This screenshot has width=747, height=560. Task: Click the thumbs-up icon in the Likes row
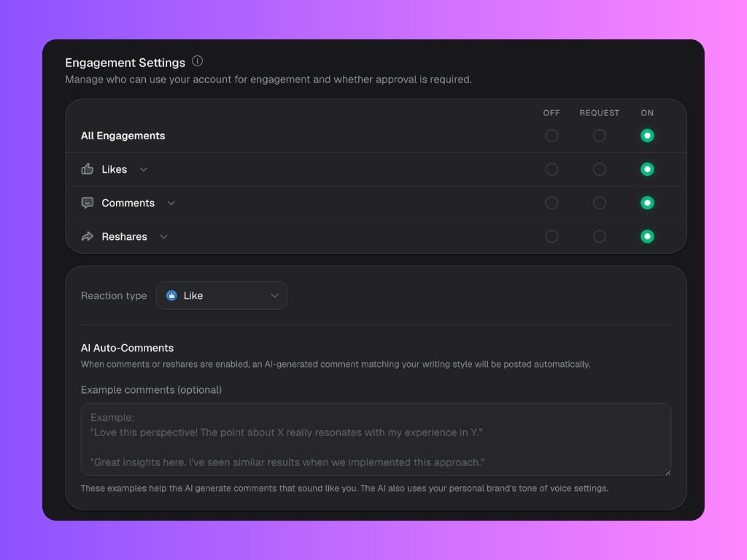pos(88,169)
